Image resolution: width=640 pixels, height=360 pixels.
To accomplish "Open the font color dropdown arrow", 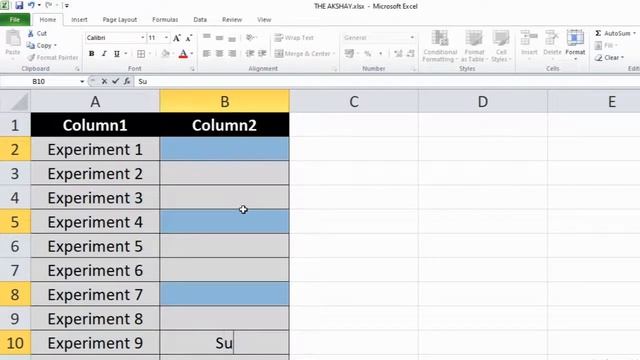I will click(192, 53).
